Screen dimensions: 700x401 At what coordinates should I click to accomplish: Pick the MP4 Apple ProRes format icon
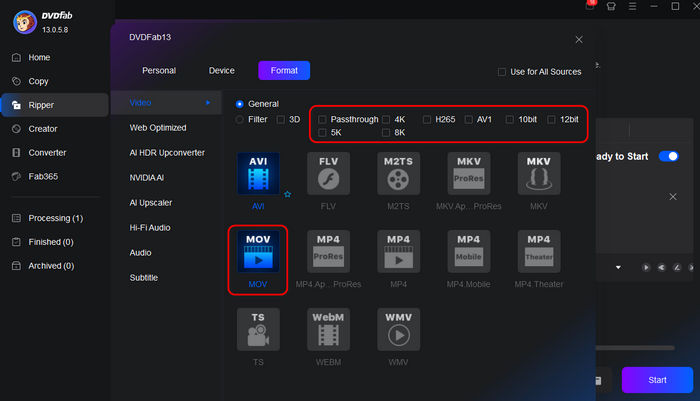click(x=328, y=251)
